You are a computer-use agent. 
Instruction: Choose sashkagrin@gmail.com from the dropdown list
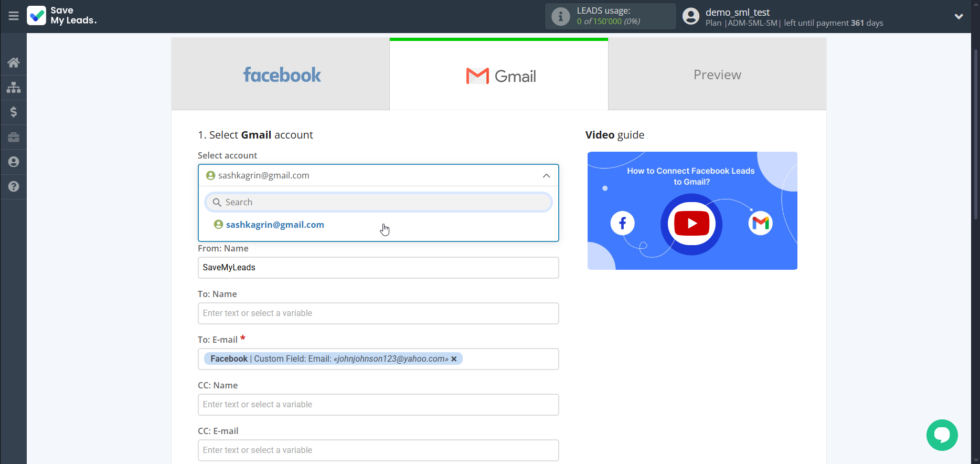coord(275,225)
